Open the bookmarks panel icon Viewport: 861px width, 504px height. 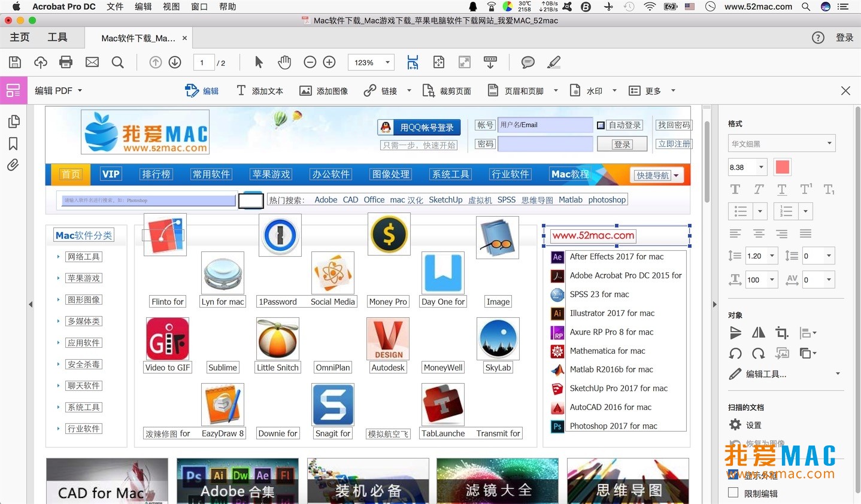point(13,144)
